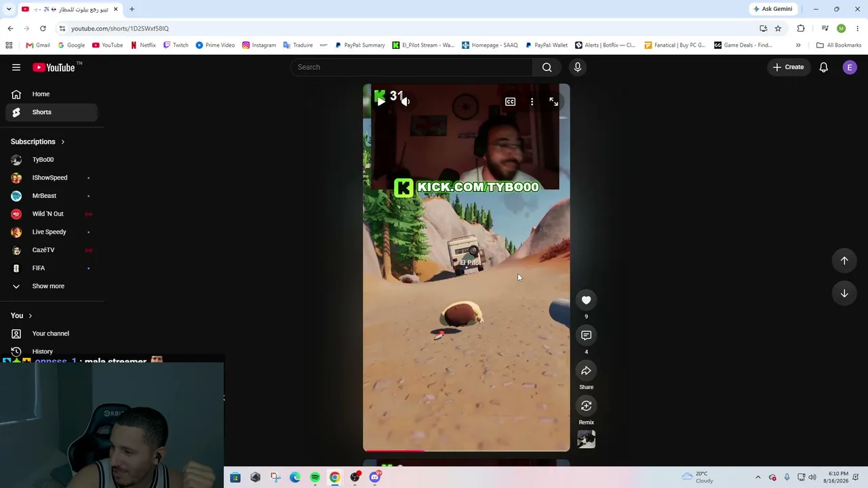Open the Prime Video bookmark
Image resolution: width=868 pixels, height=488 pixels.
(x=215, y=45)
